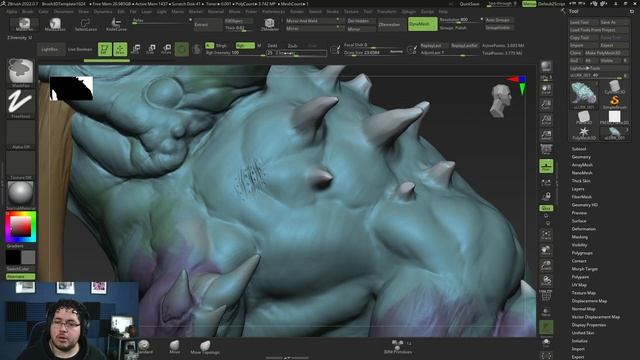Adjust the Draw Size slider
This screenshot has width=640, height=360.
(x=373, y=52)
